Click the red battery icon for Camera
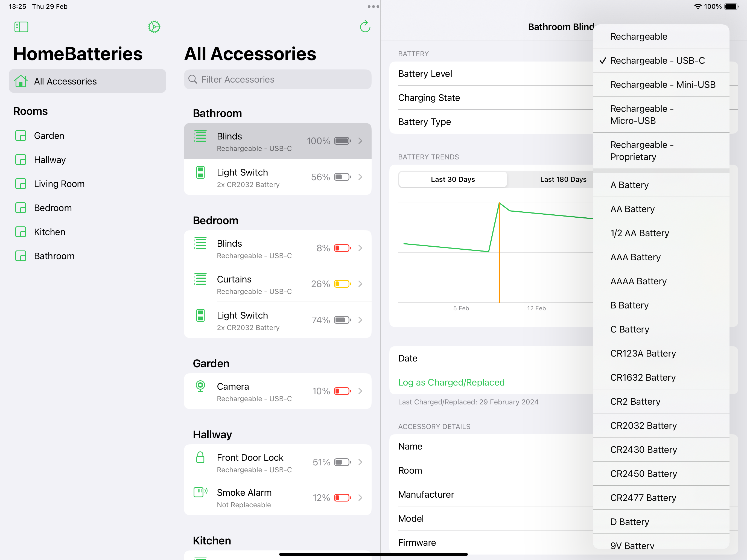This screenshot has height=560, width=747. [342, 391]
